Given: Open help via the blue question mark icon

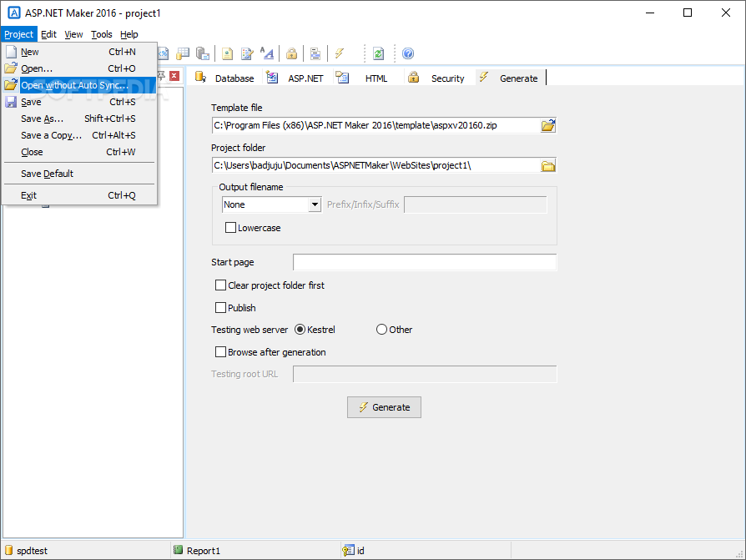Looking at the screenshot, I should (408, 53).
